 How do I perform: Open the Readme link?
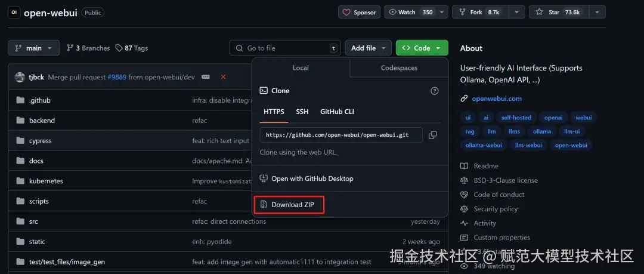point(486,166)
